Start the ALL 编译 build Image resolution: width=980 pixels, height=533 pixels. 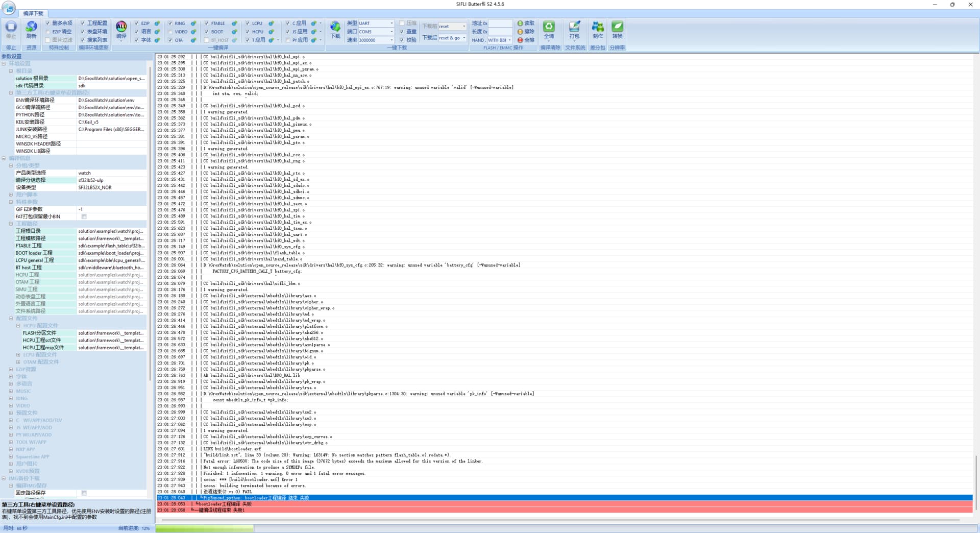(x=121, y=29)
